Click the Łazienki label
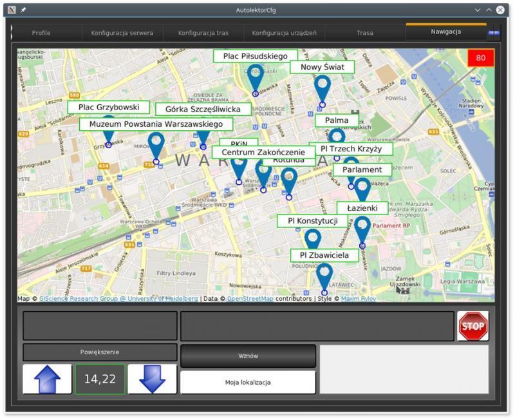The height and width of the screenshot is (420, 515). (362, 208)
